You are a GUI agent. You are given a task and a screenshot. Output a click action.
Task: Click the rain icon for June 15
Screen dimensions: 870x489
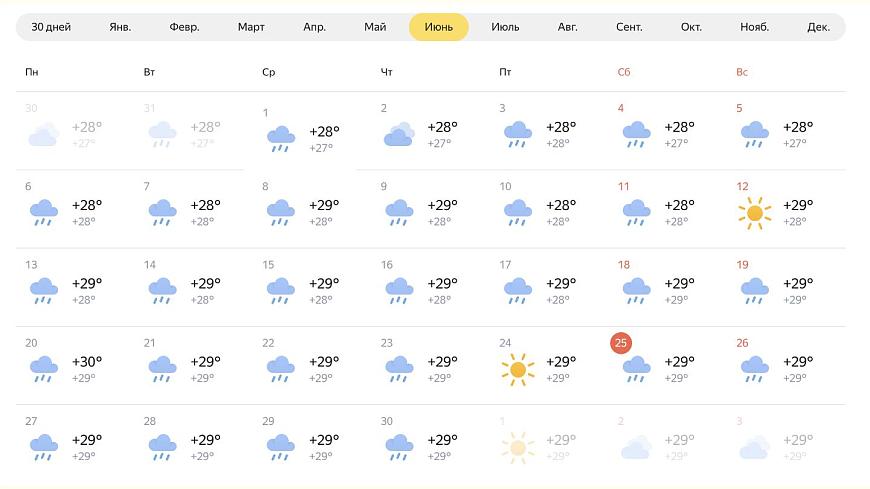(x=281, y=291)
